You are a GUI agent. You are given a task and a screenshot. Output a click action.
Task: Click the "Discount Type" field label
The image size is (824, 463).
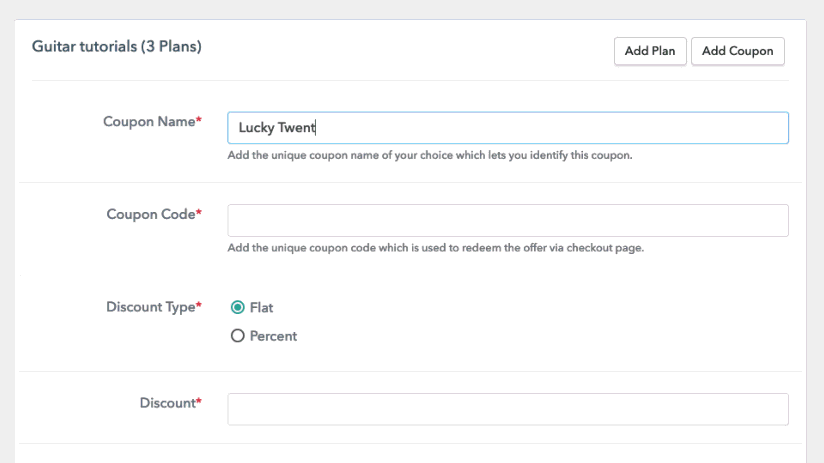point(151,307)
